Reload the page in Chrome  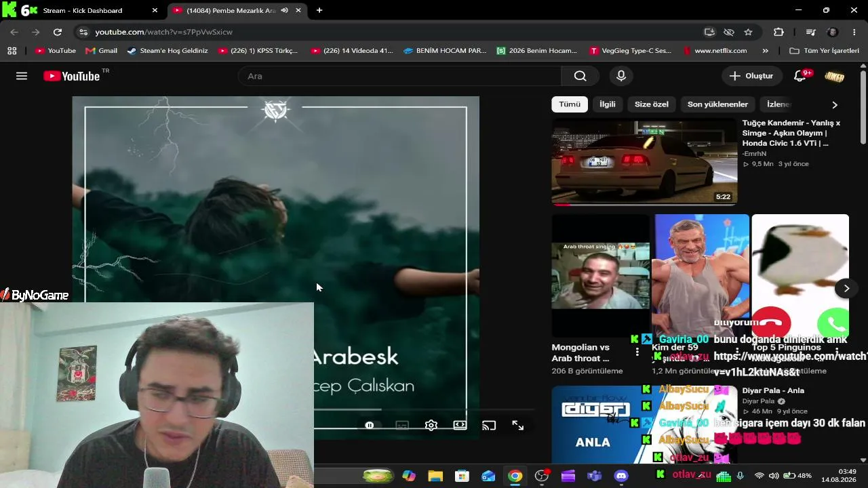[58, 32]
